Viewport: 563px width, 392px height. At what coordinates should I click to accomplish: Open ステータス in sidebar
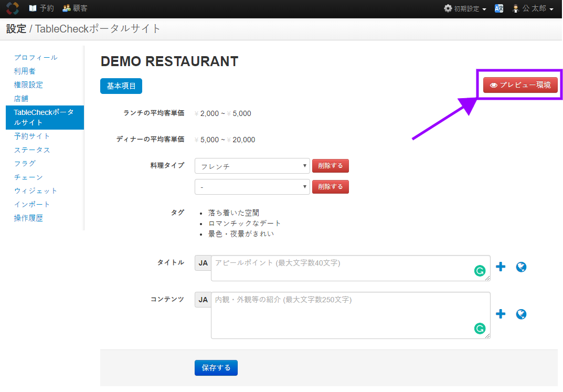32,150
